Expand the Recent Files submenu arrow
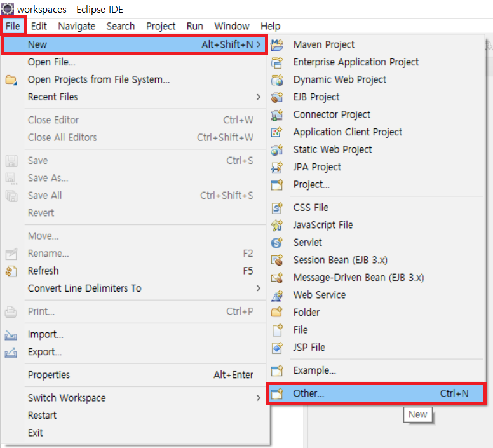This screenshot has width=493, height=448. tap(259, 97)
